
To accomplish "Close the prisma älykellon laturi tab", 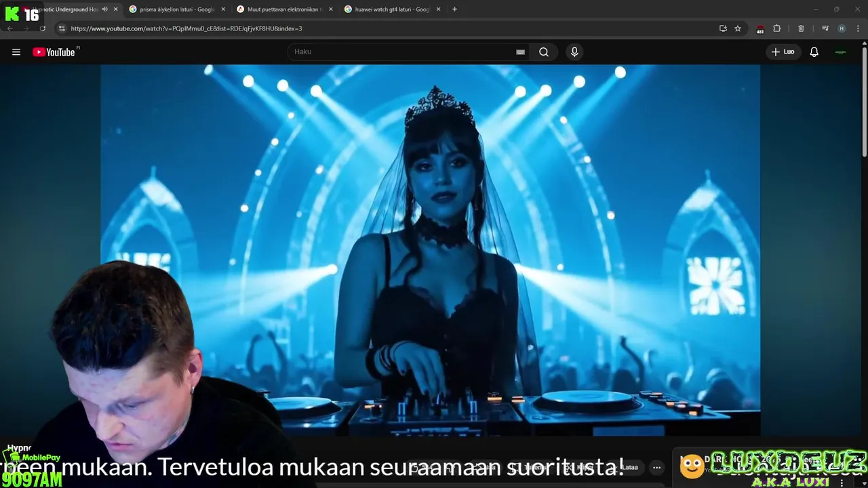I will point(223,9).
